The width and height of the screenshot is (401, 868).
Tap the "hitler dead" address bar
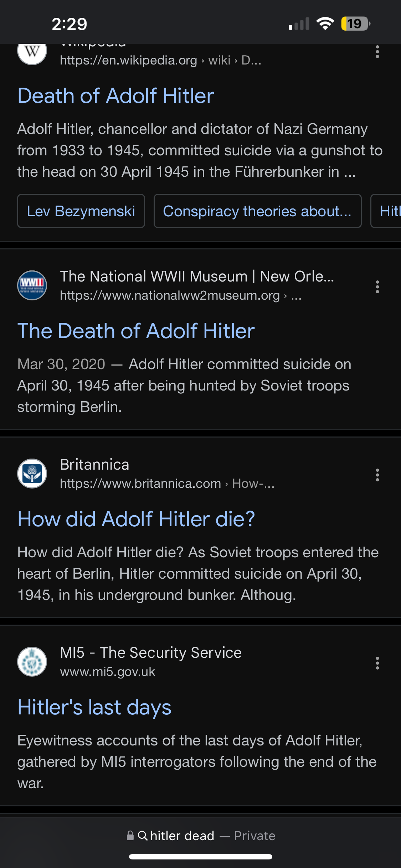pos(201,836)
